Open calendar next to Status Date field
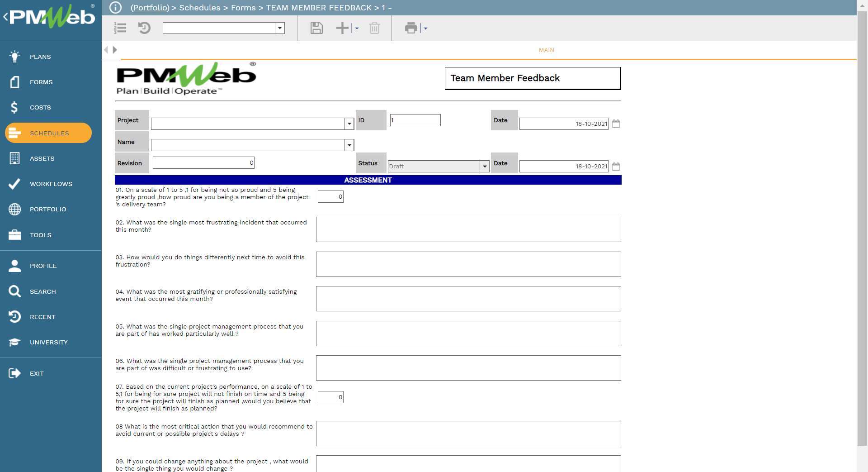This screenshot has height=472, width=868. [x=616, y=167]
